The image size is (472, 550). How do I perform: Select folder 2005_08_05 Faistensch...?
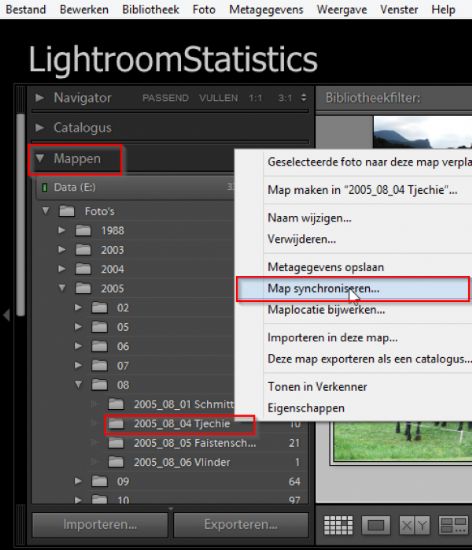(195, 443)
